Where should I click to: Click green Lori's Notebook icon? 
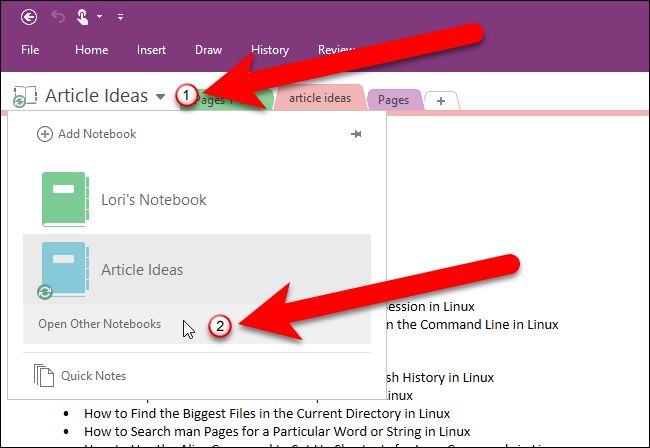(x=65, y=199)
